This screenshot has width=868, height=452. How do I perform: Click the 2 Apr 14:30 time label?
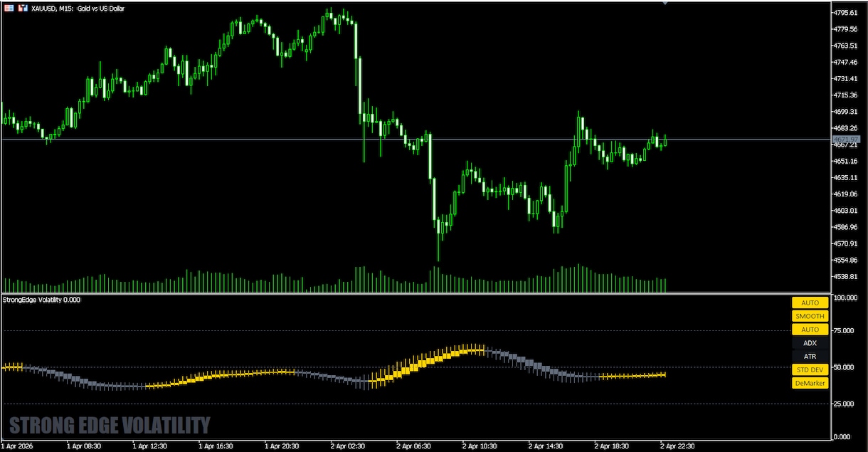pyautogui.click(x=546, y=446)
